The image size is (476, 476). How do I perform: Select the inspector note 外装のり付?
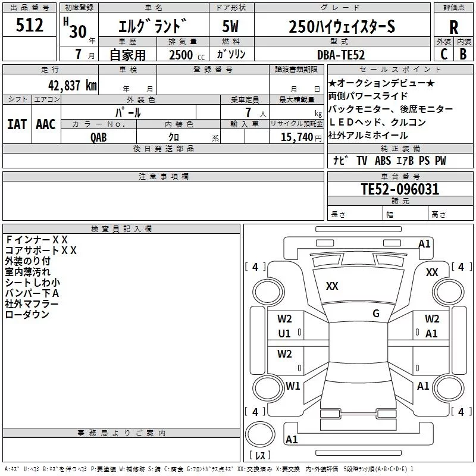tap(27, 261)
